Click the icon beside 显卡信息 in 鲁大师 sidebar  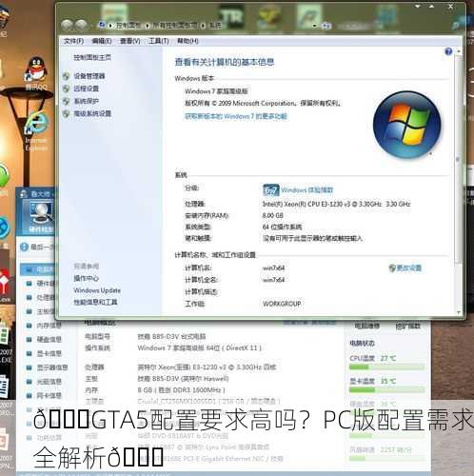point(29,353)
